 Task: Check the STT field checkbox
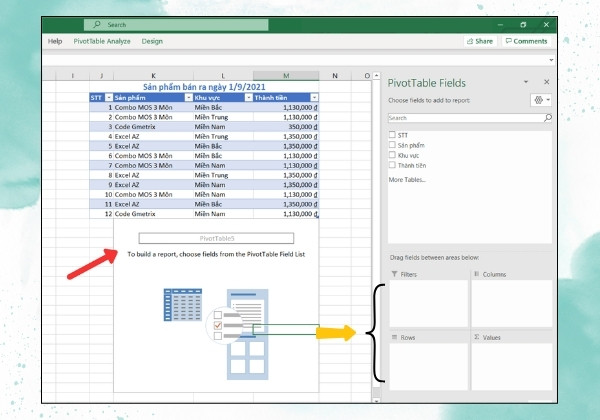(392, 135)
